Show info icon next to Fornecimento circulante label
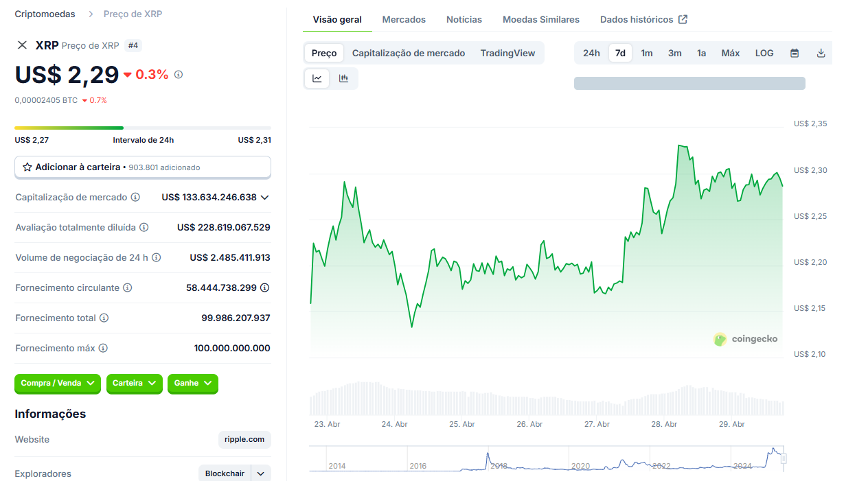 pyautogui.click(x=127, y=288)
